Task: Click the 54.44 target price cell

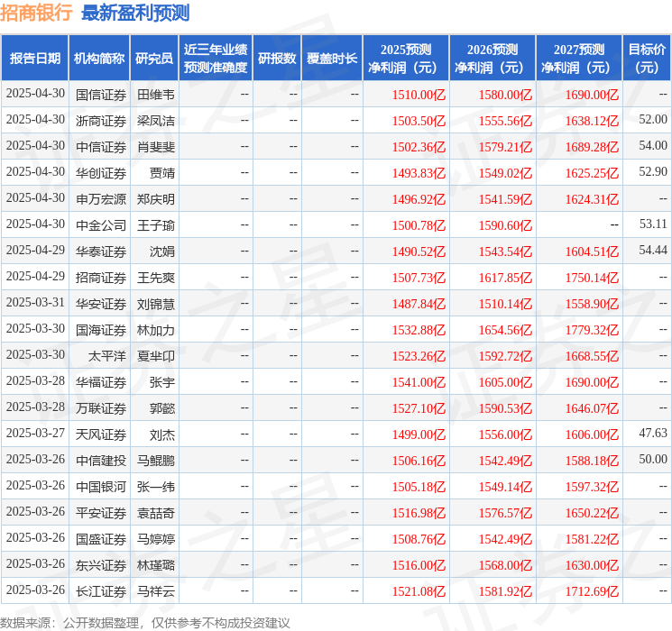Action: pyautogui.click(x=652, y=250)
